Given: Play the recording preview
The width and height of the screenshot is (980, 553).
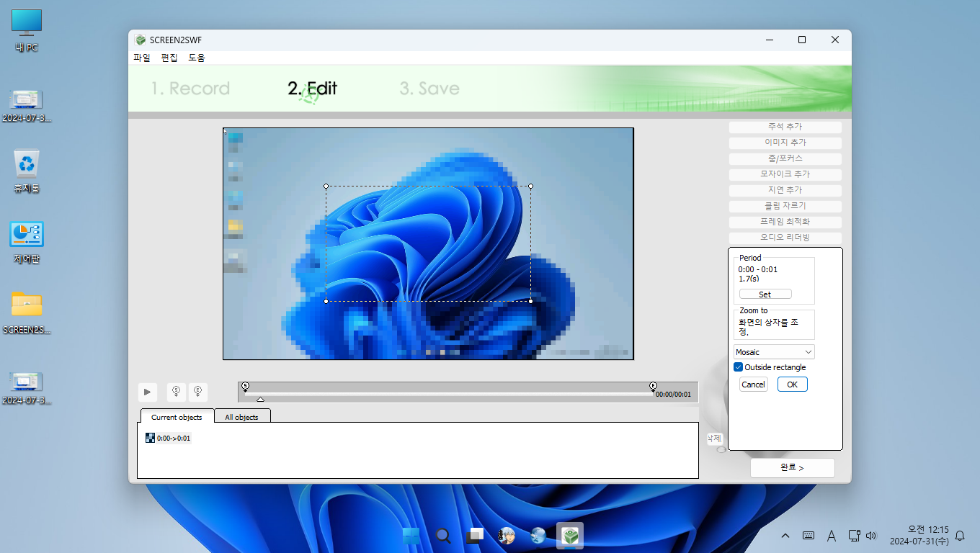Looking at the screenshot, I should coord(148,392).
